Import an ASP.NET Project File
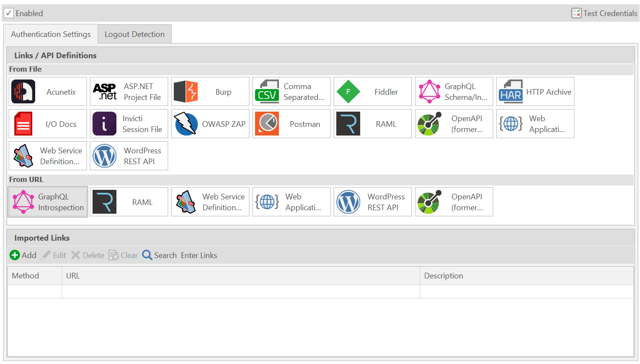The width and height of the screenshot is (640, 364). pos(129,92)
